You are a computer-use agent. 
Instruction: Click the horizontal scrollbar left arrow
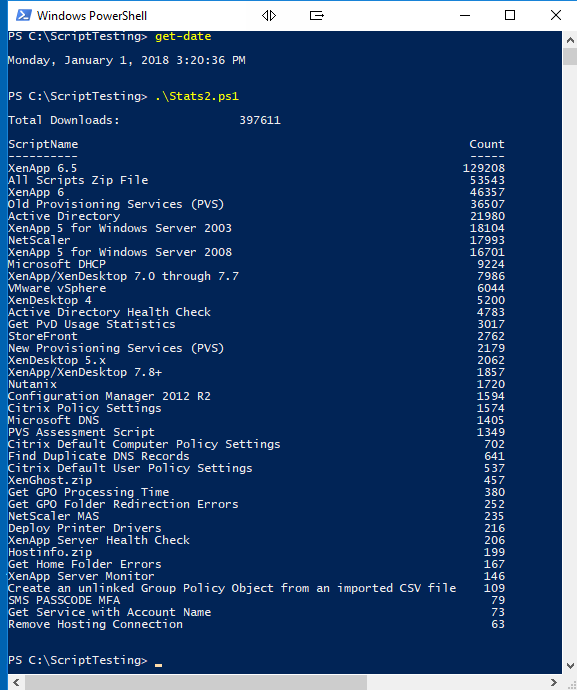16,683
